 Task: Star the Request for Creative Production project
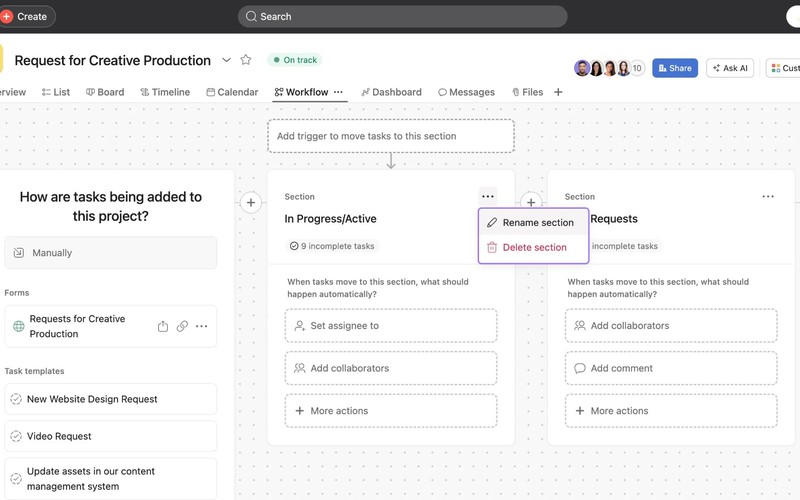tap(246, 60)
